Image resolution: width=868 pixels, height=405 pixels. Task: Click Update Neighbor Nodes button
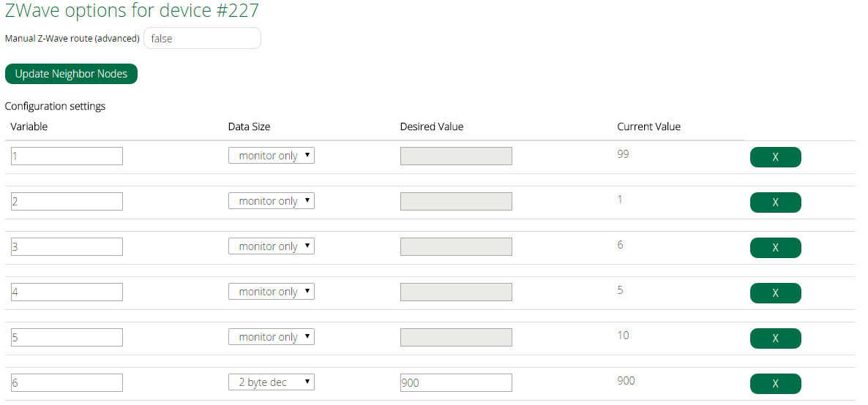click(71, 74)
